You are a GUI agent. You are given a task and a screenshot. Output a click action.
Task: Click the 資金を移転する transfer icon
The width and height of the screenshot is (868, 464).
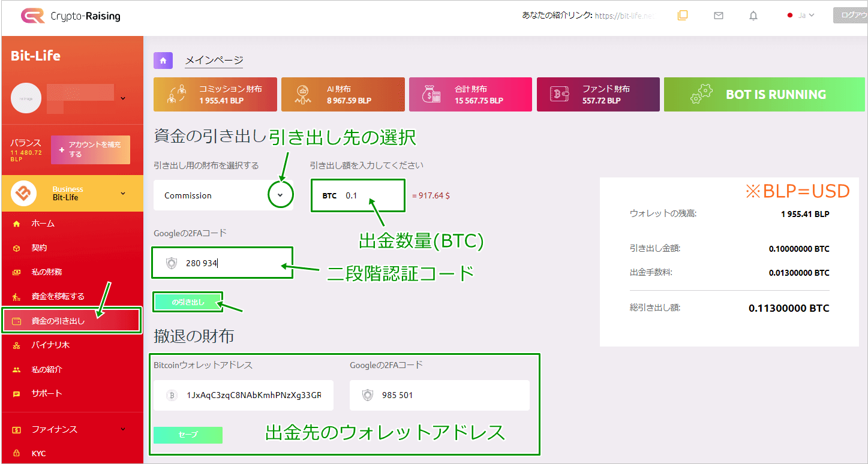[x=17, y=297]
